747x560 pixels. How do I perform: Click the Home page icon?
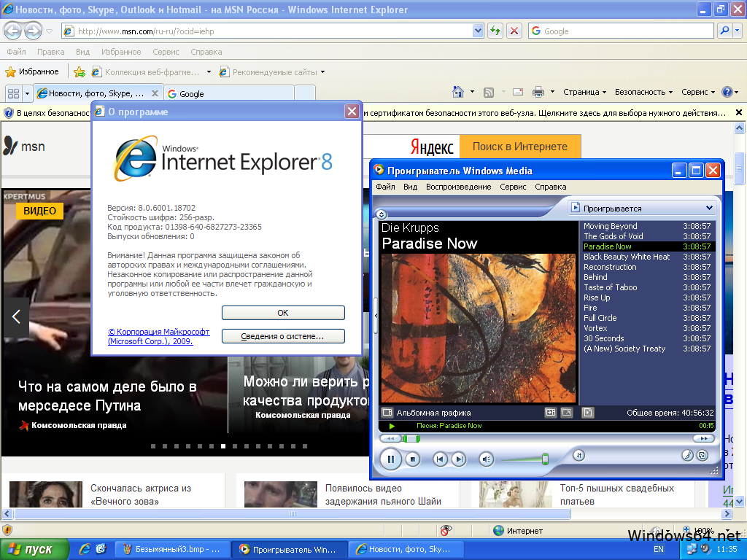pos(458,92)
